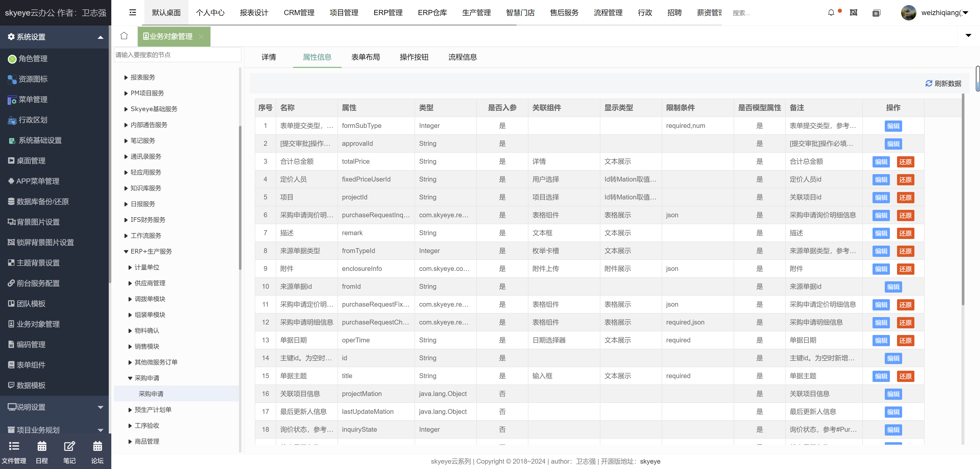Switch to the 表单布局 tab
Image resolution: width=980 pixels, height=469 pixels.
click(365, 57)
